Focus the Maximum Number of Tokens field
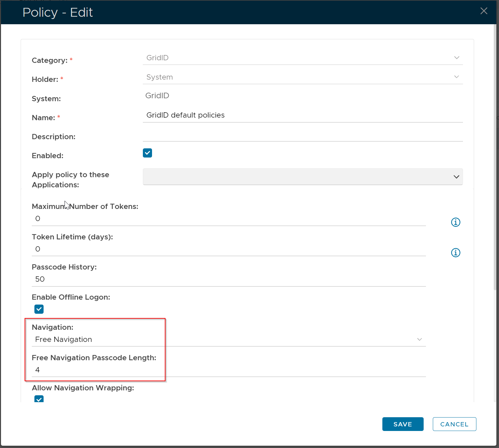 pos(228,219)
